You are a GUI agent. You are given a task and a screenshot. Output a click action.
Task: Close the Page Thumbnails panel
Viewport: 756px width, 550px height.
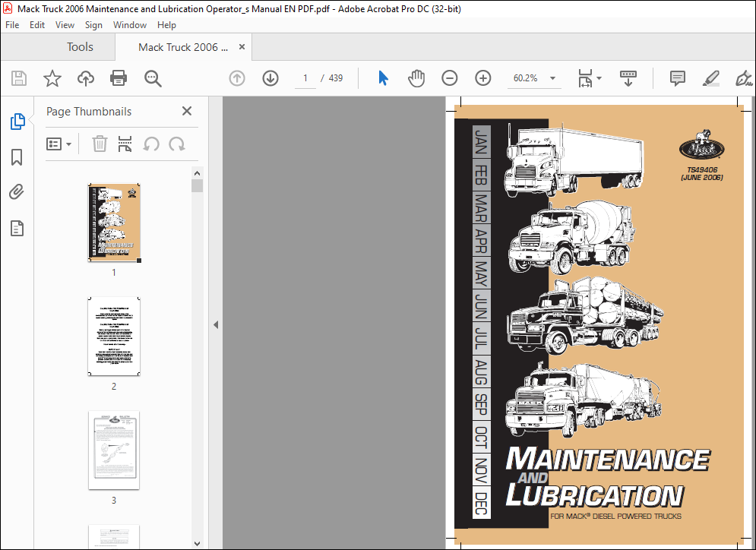[x=187, y=111]
